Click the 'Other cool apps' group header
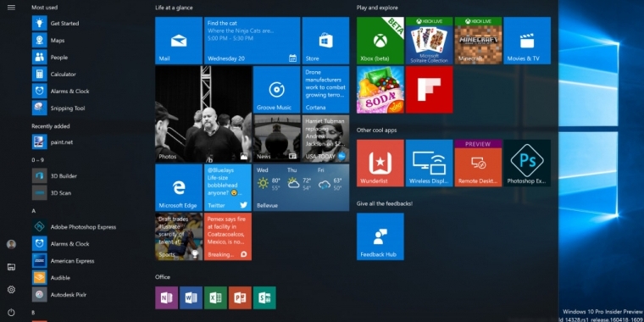This screenshot has height=322, width=644. point(376,130)
